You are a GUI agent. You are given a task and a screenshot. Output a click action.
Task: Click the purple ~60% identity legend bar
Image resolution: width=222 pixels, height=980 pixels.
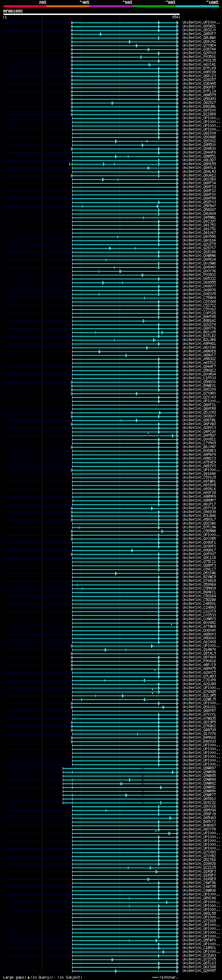click(x=111, y=6)
